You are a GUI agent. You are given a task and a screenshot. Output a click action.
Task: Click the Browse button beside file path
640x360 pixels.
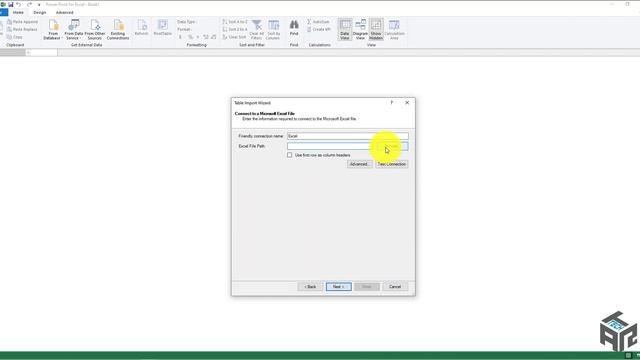click(392, 146)
